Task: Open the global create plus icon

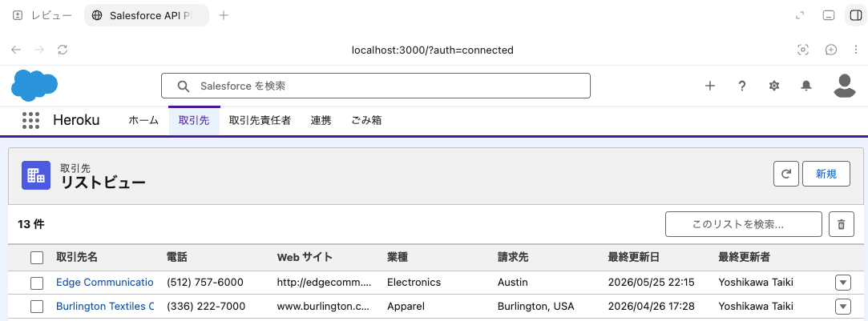Action: [x=709, y=86]
